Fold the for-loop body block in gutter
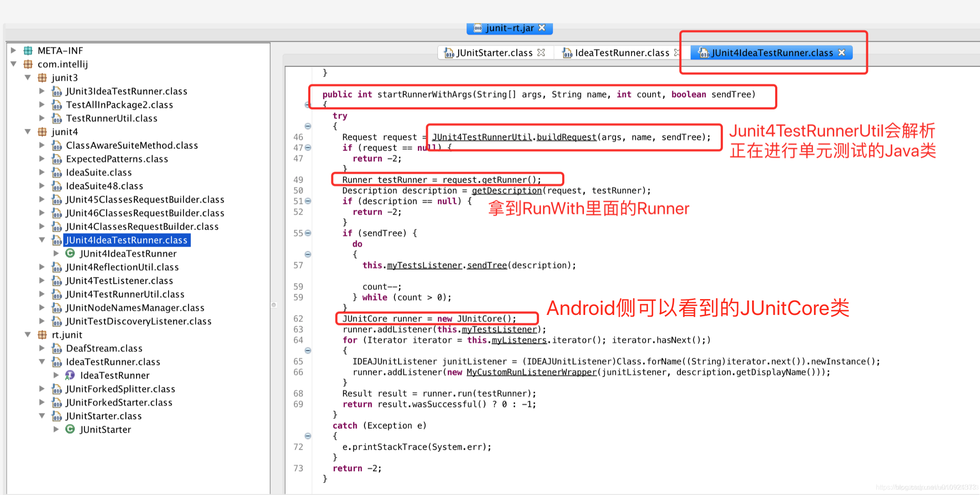This screenshot has height=495, width=980. coord(308,350)
